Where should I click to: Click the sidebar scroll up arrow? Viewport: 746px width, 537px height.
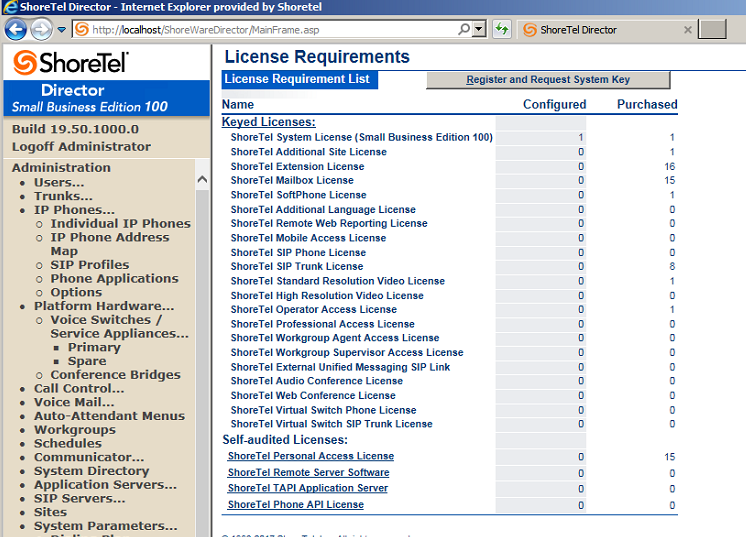pos(202,179)
